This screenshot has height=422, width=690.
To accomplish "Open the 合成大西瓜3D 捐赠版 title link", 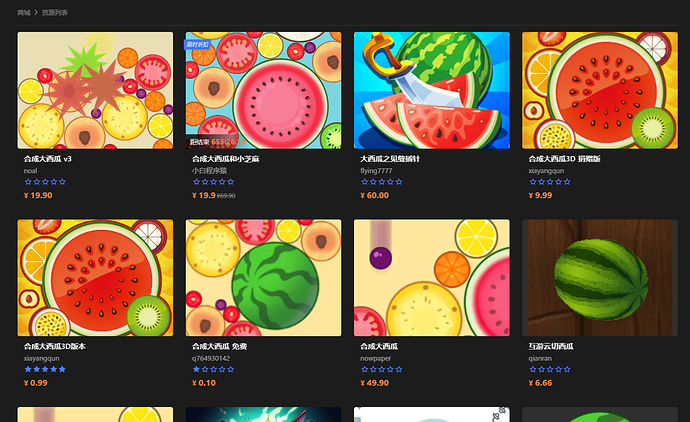I will pos(565,159).
